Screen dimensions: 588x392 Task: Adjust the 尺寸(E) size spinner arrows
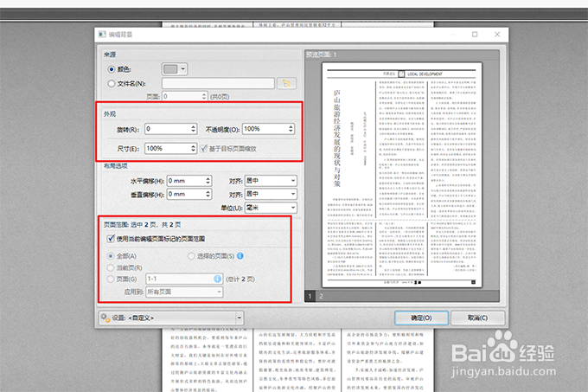193,149
